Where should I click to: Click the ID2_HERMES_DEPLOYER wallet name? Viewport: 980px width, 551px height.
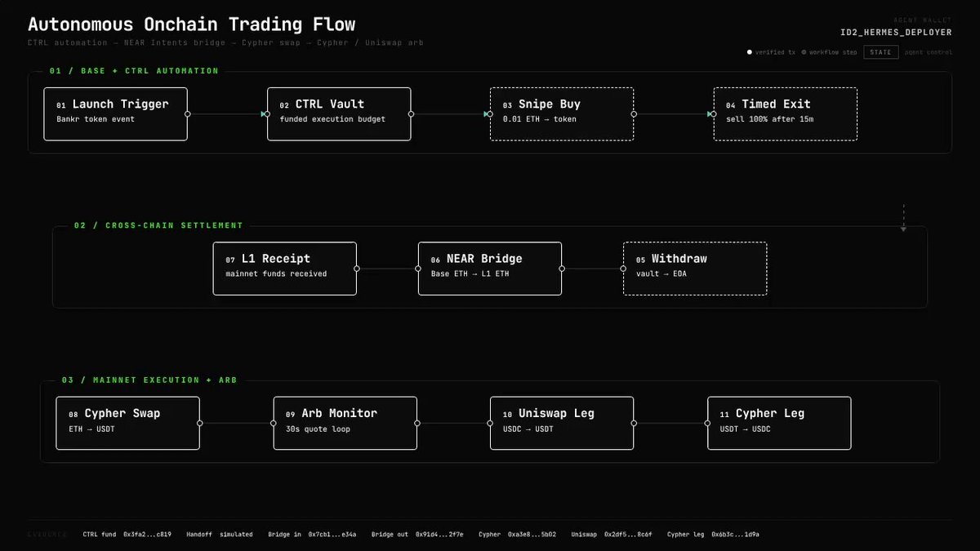coord(897,33)
